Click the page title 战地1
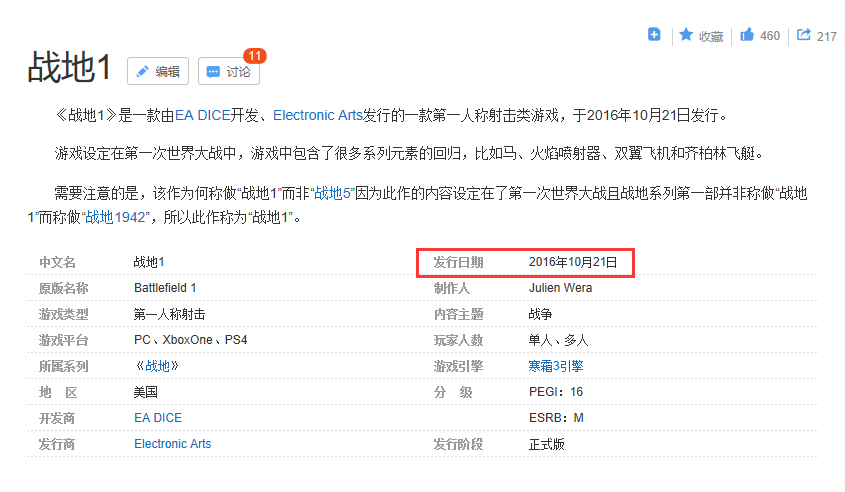This screenshot has width=845, height=492. tap(70, 68)
